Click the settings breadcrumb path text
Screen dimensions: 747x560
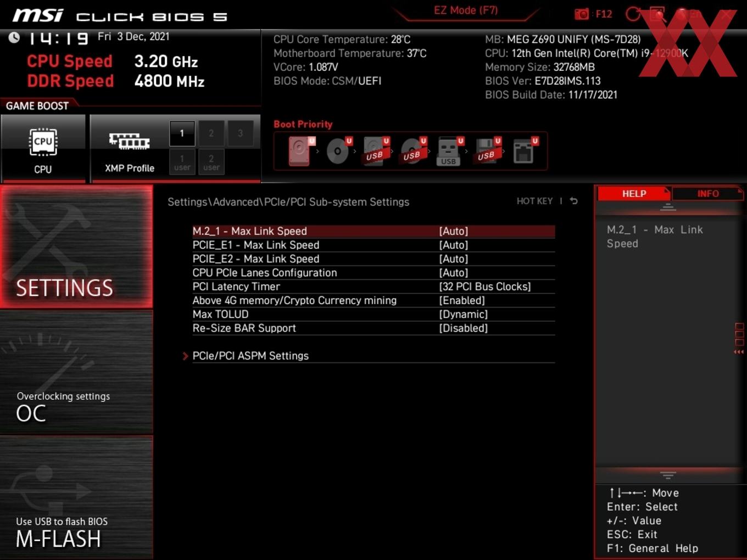[x=288, y=201]
